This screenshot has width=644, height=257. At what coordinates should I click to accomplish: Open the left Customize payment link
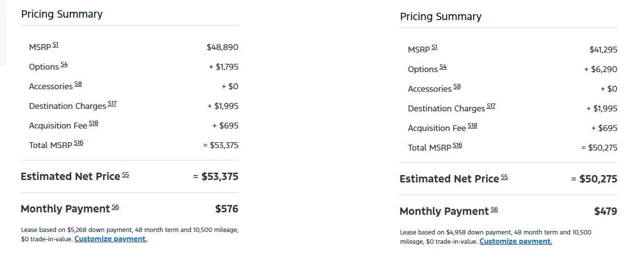pos(110,239)
